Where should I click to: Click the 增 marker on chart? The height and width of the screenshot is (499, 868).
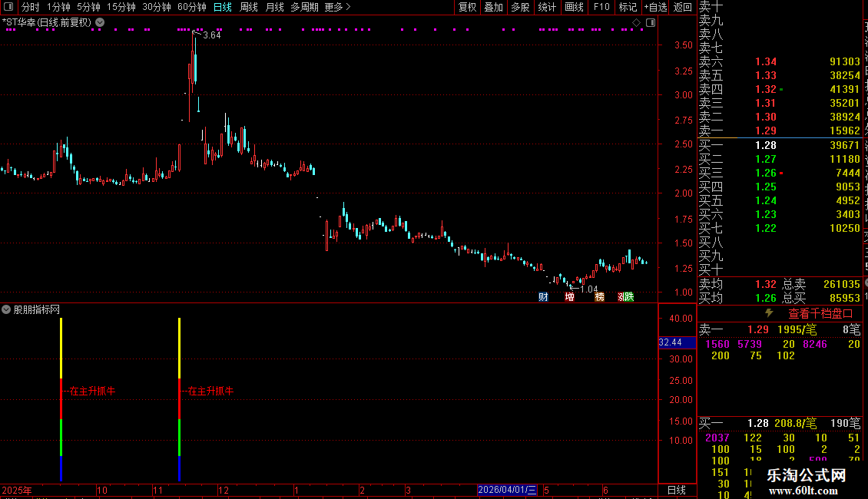point(569,297)
